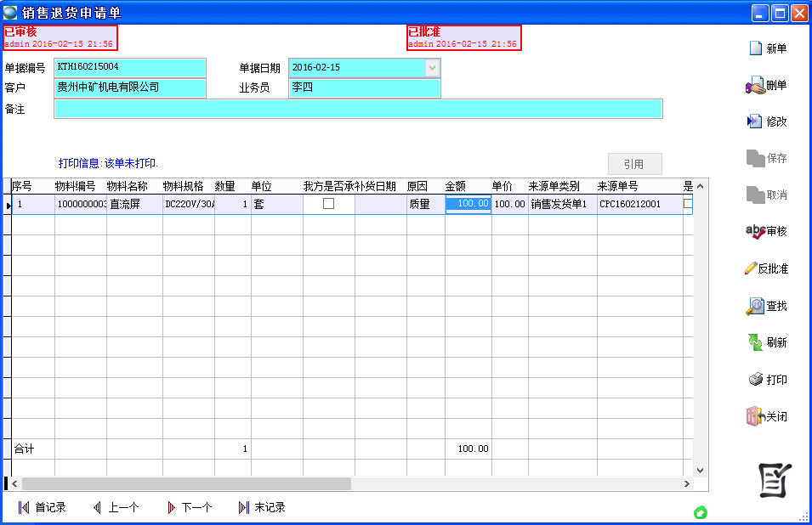The image size is (812, 525).
Task: Click the horizontal scrollbar right arrow
Action: point(686,483)
